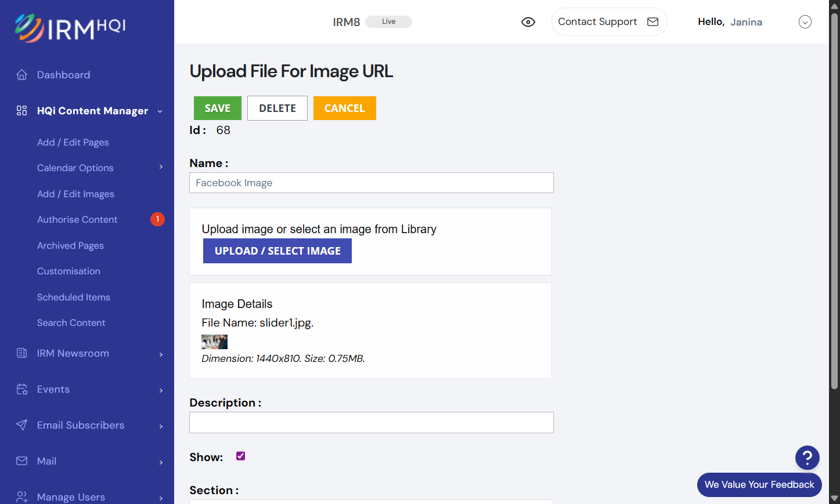The height and width of the screenshot is (504, 840).
Task: Expand the Mail menu chevron
Action: coord(161,462)
